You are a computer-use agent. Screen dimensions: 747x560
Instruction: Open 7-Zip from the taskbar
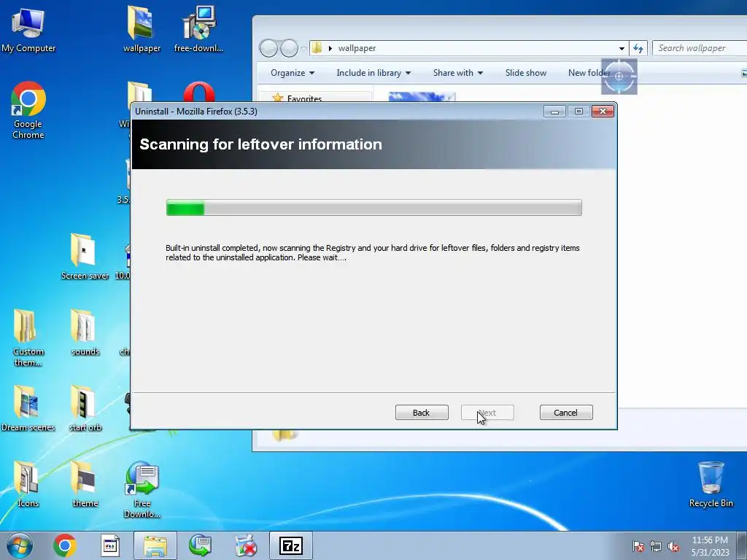click(291, 545)
